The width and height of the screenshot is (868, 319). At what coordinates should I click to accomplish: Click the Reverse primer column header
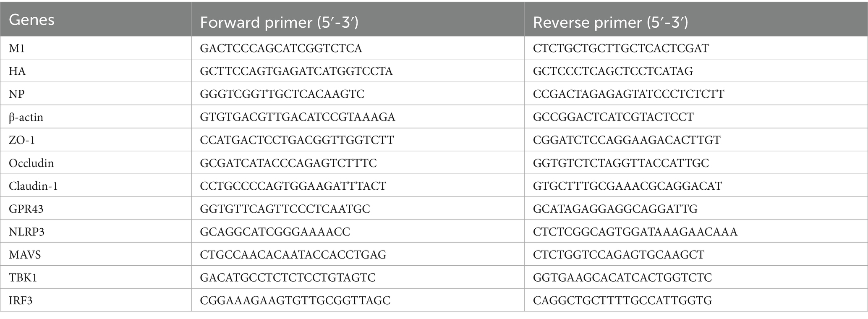pos(611,23)
